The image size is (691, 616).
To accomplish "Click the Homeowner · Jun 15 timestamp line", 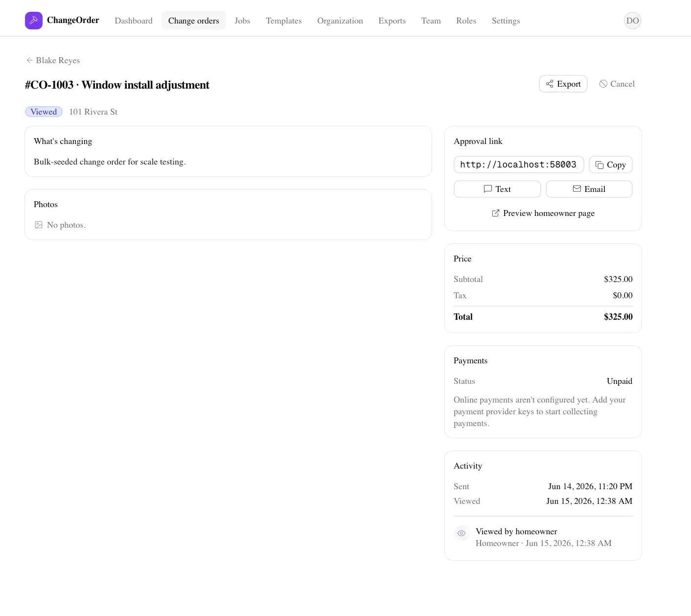I will click(x=543, y=543).
